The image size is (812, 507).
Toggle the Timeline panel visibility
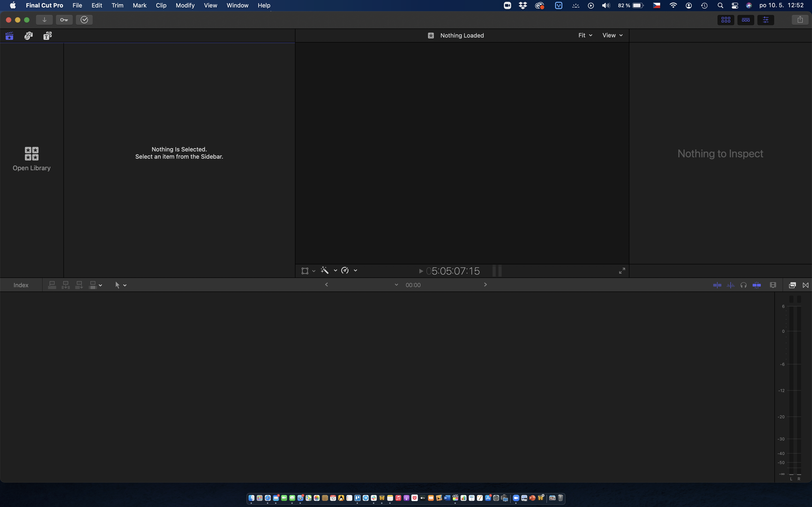pos(746,20)
